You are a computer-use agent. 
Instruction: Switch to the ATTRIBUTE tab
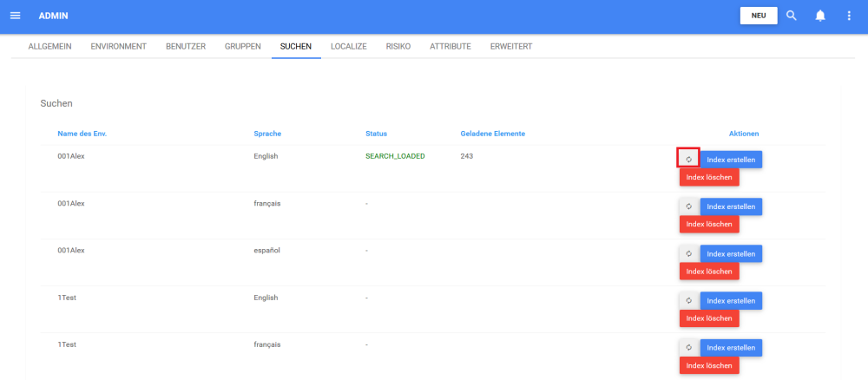click(450, 47)
